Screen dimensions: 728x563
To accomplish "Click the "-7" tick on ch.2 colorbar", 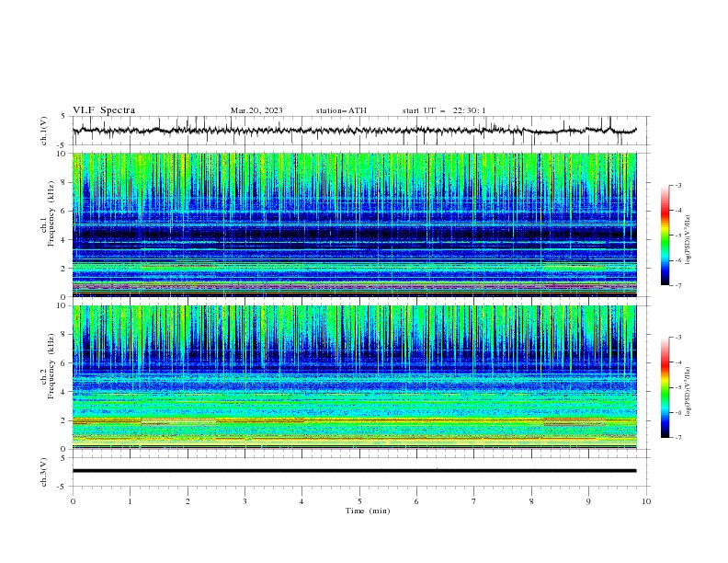I will point(678,437).
